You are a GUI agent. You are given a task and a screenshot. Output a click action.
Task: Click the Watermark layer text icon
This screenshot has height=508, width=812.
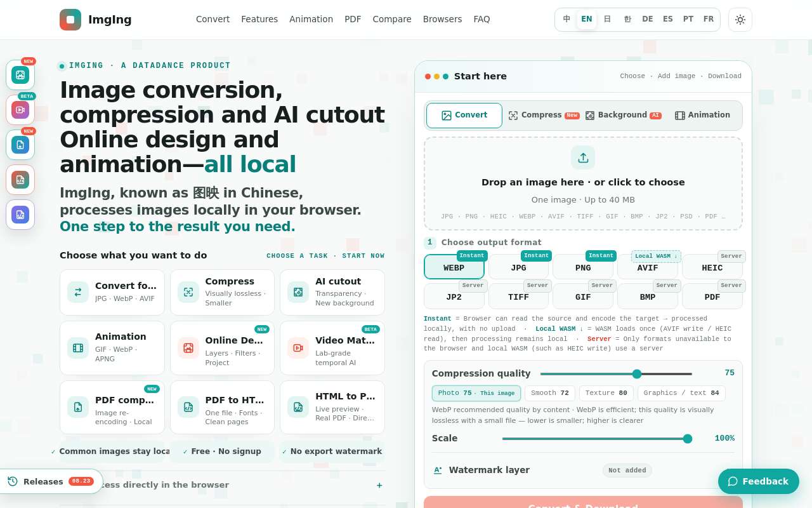coord(438,471)
